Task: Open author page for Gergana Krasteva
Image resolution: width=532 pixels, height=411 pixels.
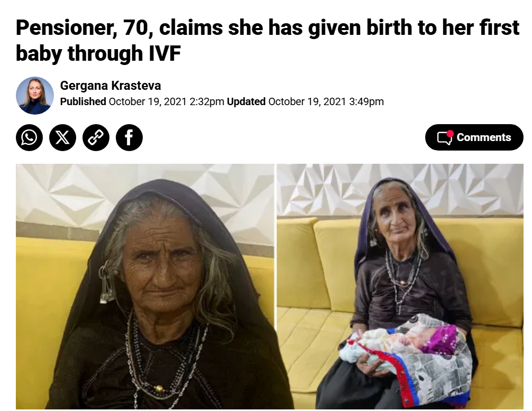Action: pos(111,86)
